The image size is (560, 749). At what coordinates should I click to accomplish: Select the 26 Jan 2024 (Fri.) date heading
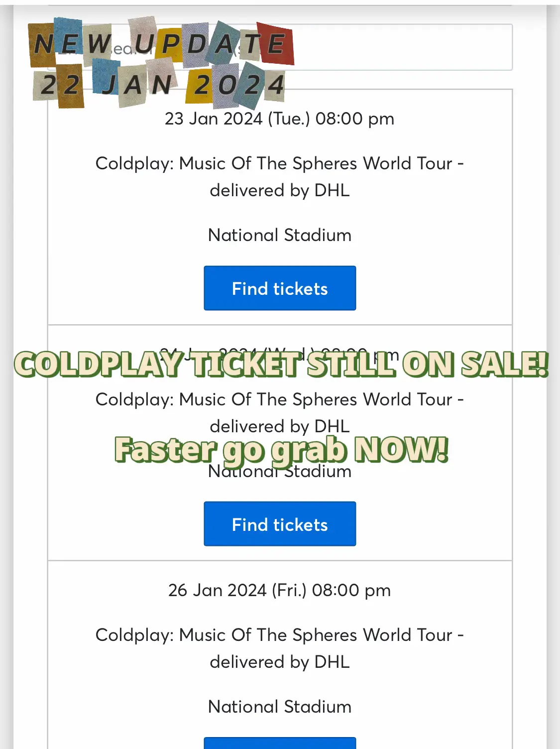coord(280,590)
